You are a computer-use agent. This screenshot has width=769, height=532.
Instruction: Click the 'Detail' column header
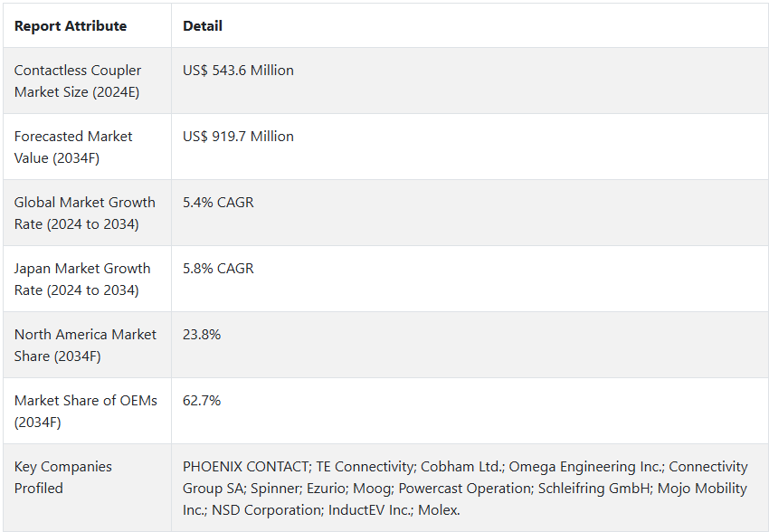pos(203,26)
